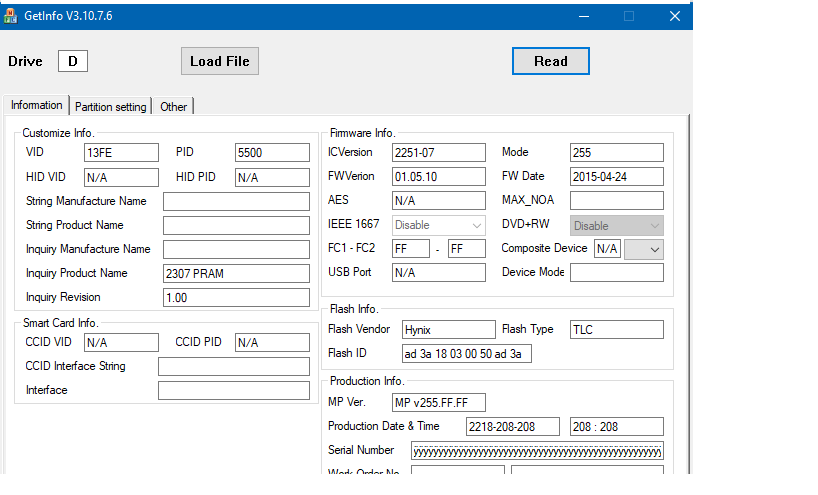Image resolution: width=818 pixels, height=495 pixels.
Task: Click the CCID Interface String field
Action: coord(234,366)
